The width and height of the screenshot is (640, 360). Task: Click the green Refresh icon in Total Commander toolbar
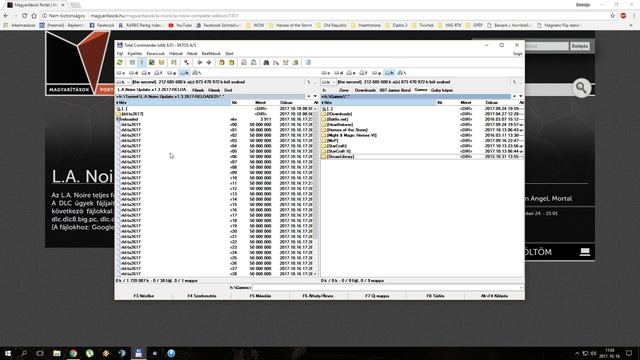(120, 62)
